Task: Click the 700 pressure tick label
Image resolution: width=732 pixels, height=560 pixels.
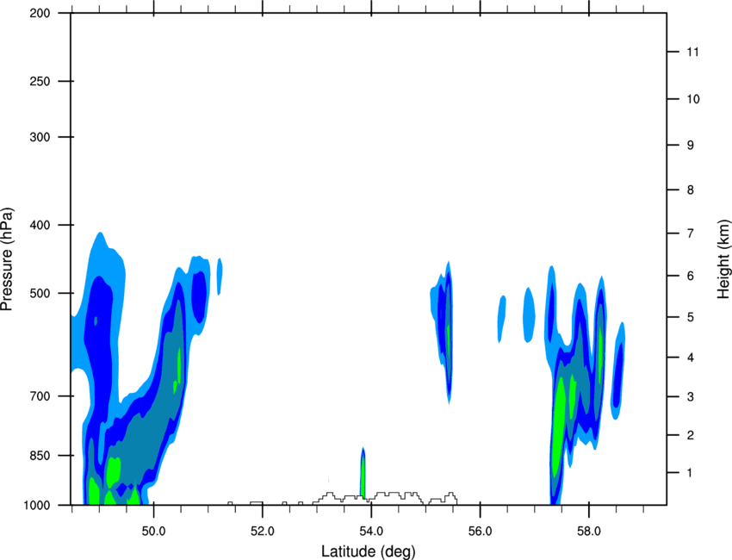Action: pos(40,396)
